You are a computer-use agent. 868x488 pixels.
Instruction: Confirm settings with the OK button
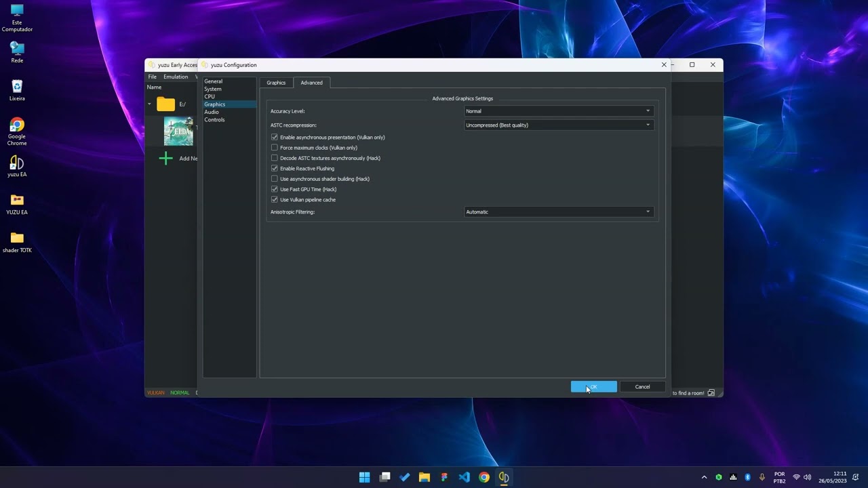coord(594,387)
